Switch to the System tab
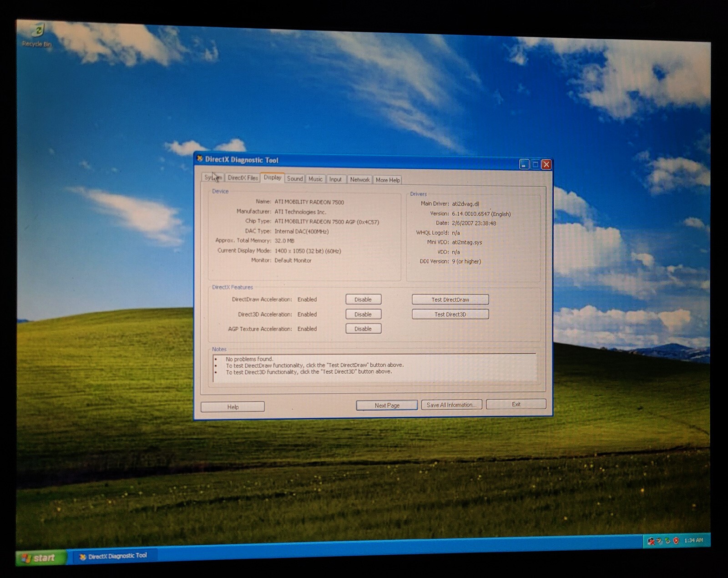 coord(213,177)
